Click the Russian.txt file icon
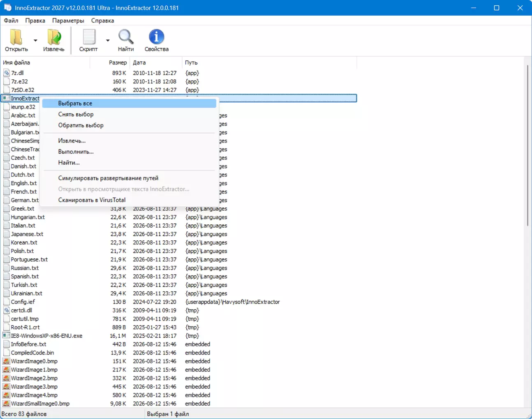Screen dimensions: 532x419 [6, 268]
